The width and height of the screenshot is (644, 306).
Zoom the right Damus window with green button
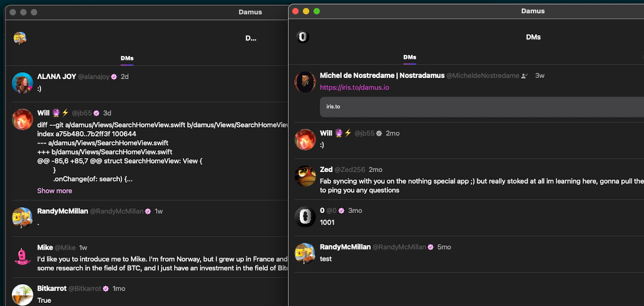[x=317, y=11]
